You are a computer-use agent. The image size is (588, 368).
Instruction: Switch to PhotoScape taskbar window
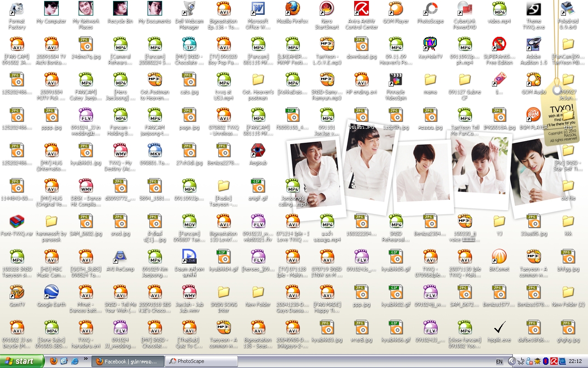click(202, 362)
